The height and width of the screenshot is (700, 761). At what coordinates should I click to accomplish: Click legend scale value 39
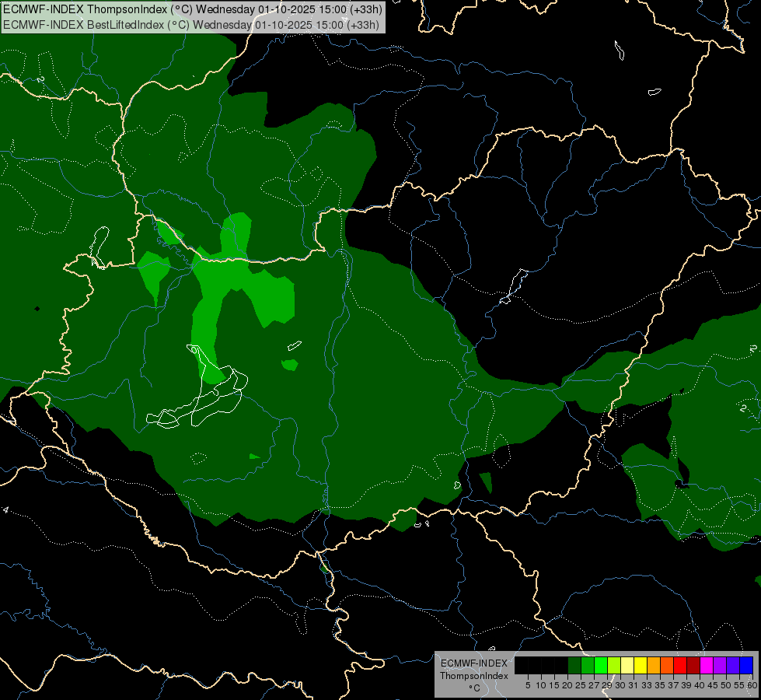coord(686,685)
